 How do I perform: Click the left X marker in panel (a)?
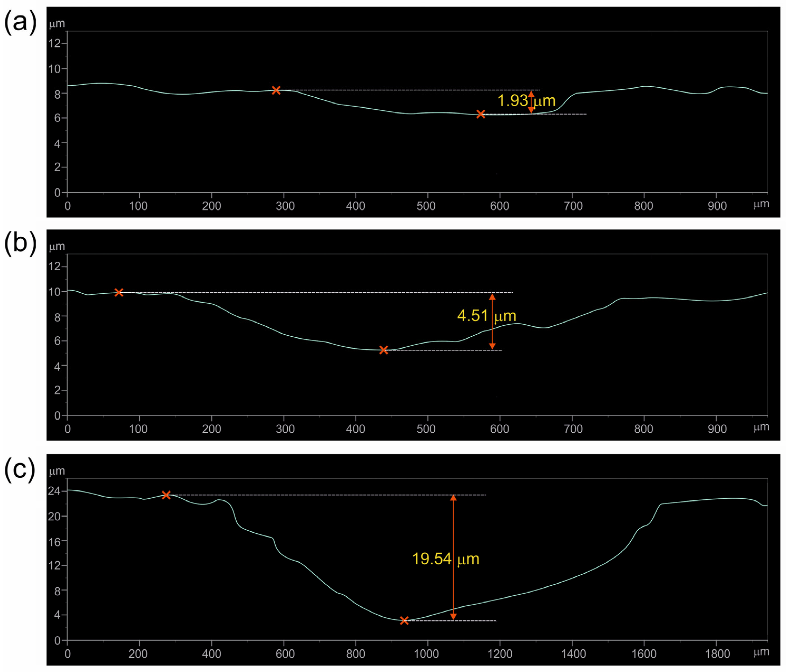[276, 90]
